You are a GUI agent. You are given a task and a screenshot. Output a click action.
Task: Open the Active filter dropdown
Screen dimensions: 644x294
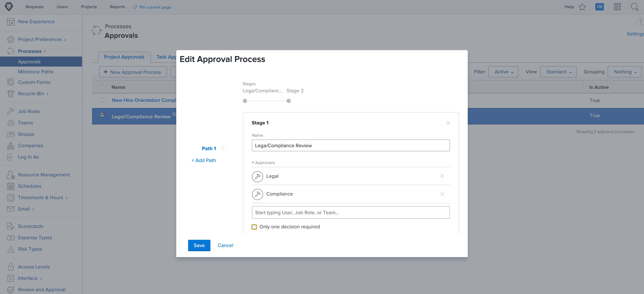[x=503, y=72]
